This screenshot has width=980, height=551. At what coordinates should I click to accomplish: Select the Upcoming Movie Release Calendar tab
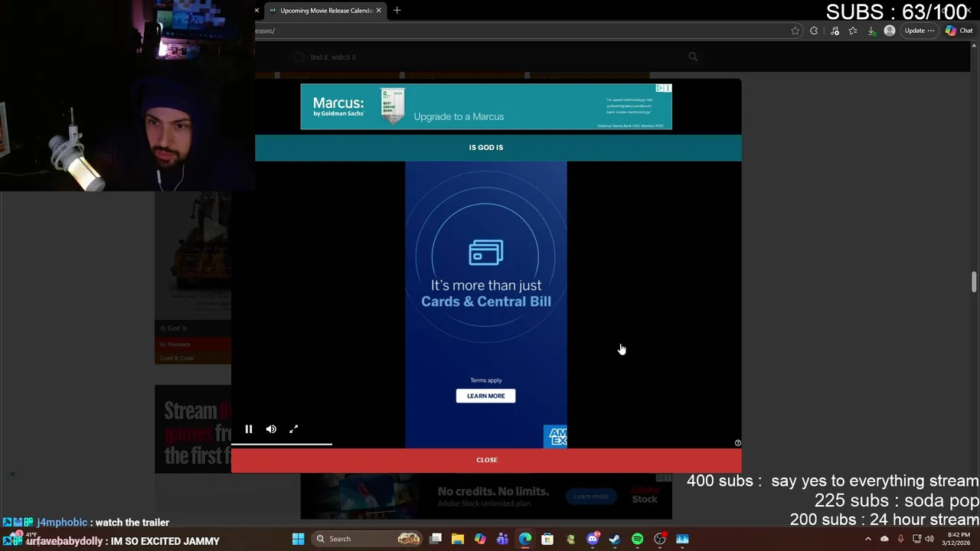click(x=325, y=11)
